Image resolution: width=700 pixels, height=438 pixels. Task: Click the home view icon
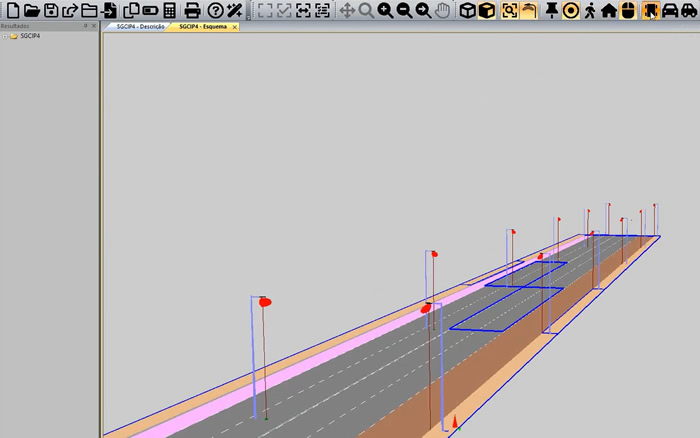608,10
